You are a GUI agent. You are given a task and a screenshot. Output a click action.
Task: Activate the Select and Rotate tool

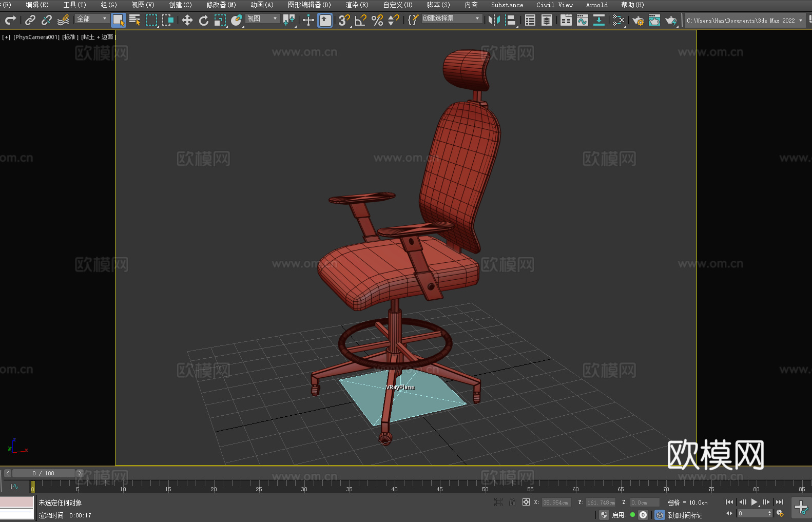204,20
